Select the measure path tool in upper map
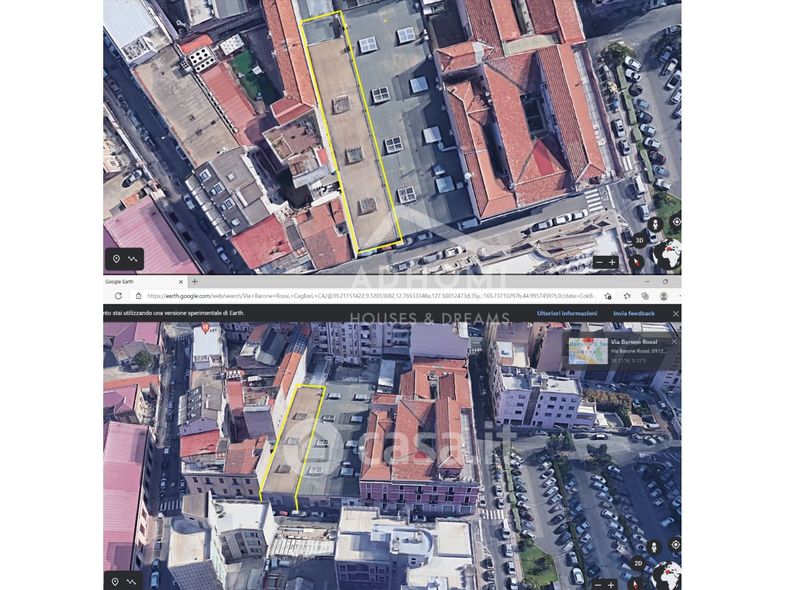The image size is (800, 590). [x=133, y=260]
